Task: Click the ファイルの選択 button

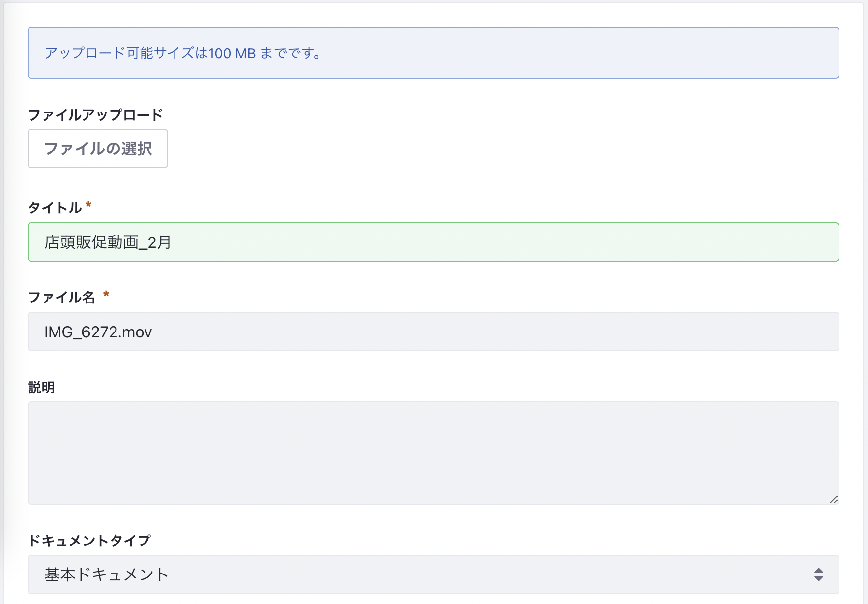Action: [98, 149]
